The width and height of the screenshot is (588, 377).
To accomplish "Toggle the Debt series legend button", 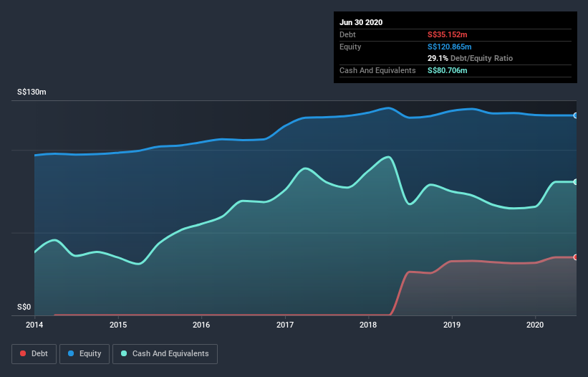I will [x=34, y=354].
